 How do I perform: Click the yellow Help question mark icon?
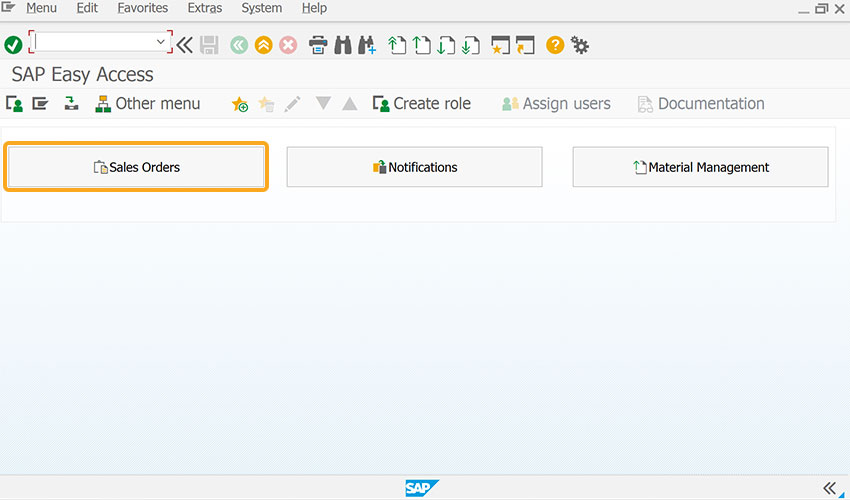(555, 45)
